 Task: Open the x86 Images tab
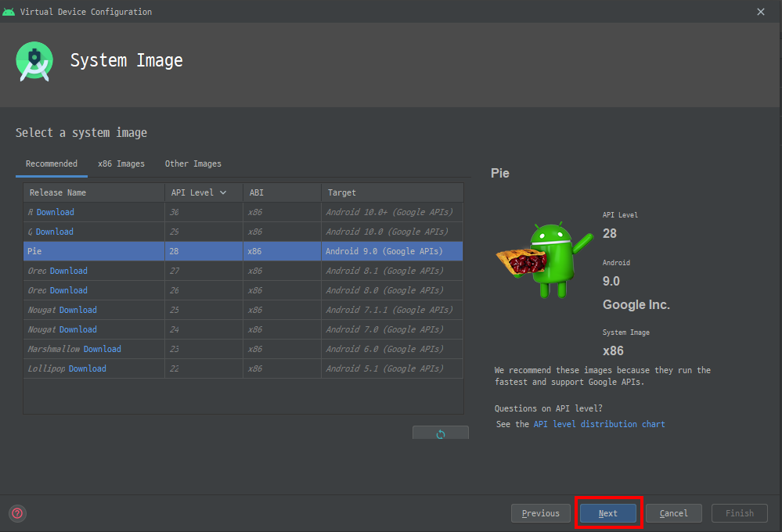(x=121, y=164)
